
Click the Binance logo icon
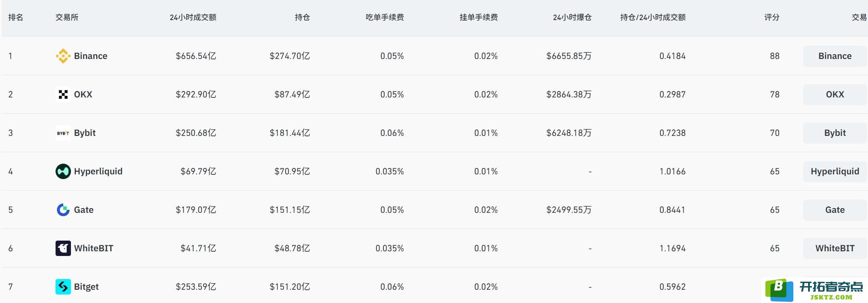[x=63, y=56]
